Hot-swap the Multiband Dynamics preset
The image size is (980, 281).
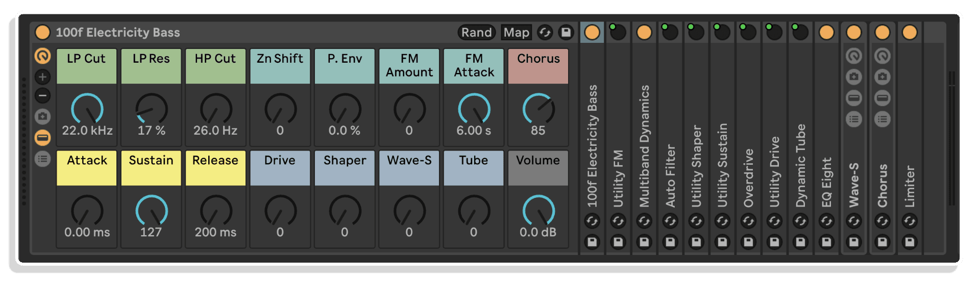(644, 221)
